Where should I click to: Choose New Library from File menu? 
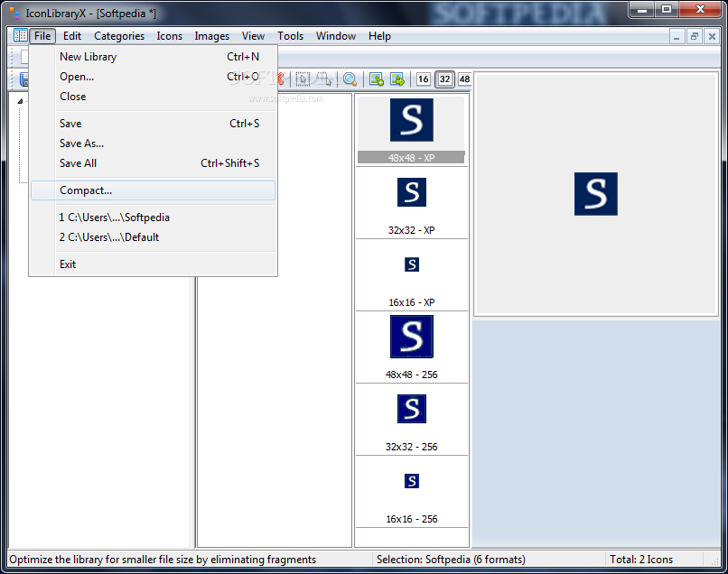click(154, 57)
